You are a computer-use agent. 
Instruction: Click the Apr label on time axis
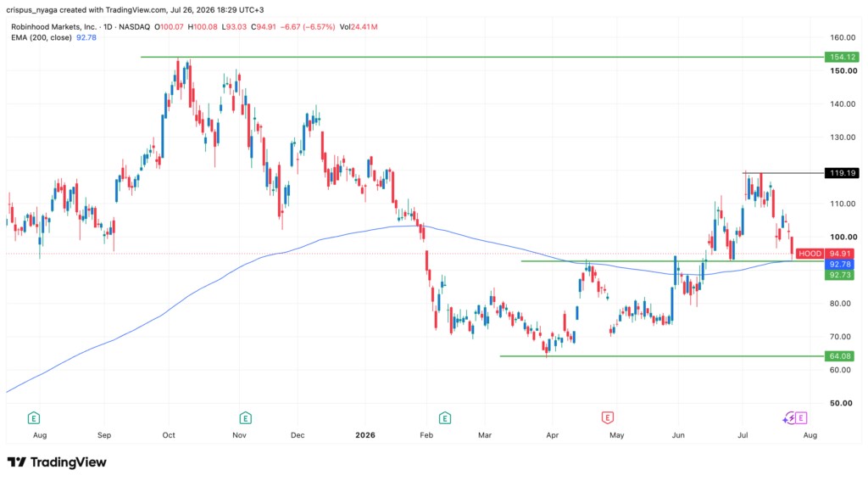[553, 435]
